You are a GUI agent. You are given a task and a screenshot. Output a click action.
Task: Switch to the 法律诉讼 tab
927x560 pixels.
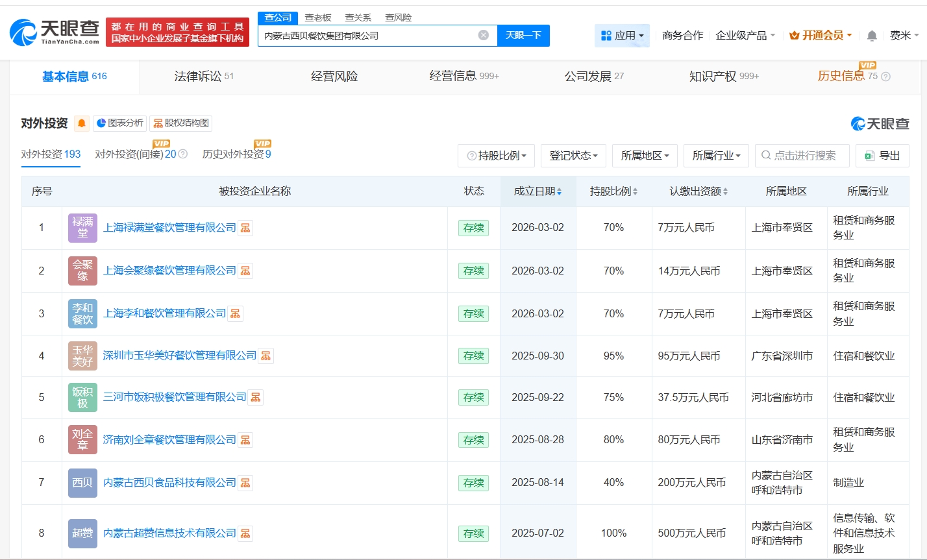coord(204,77)
